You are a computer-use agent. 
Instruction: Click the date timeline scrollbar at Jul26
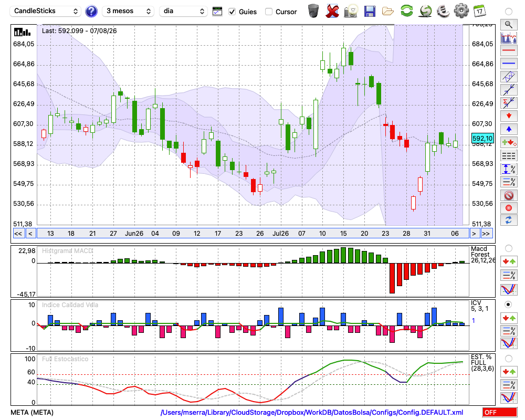pos(280,234)
